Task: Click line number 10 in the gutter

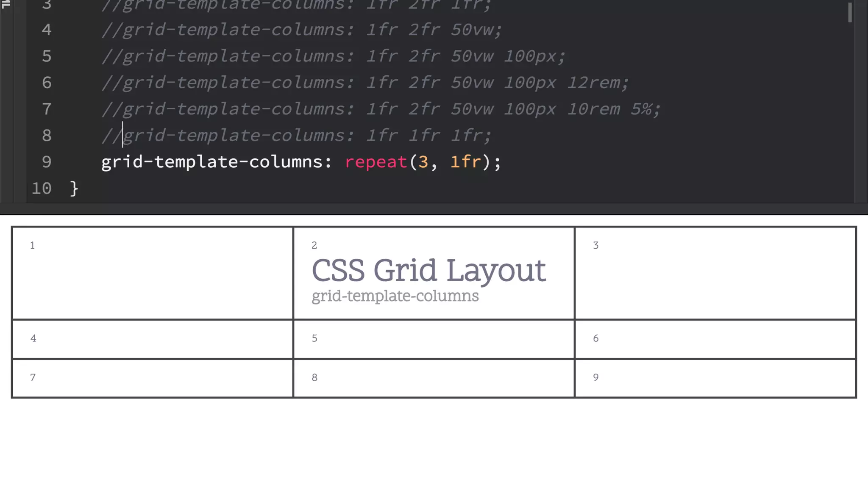Action: coord(42,189)
